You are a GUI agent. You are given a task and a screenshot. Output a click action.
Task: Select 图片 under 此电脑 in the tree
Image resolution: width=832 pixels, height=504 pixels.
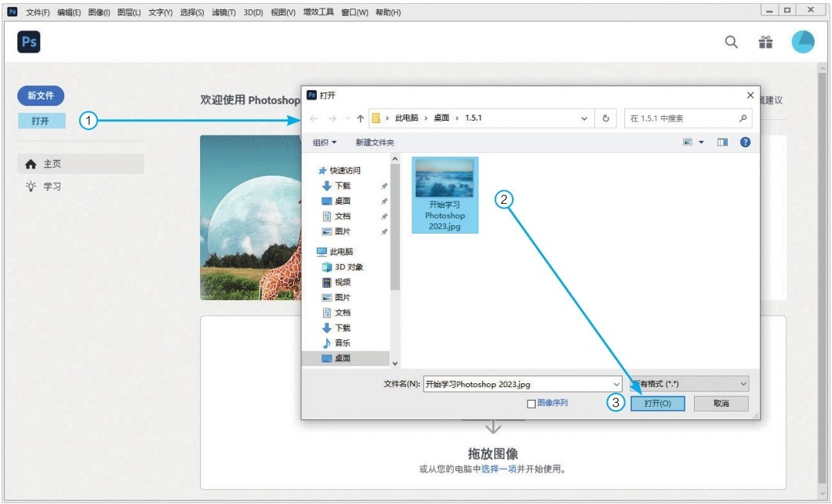click(336, 297)
